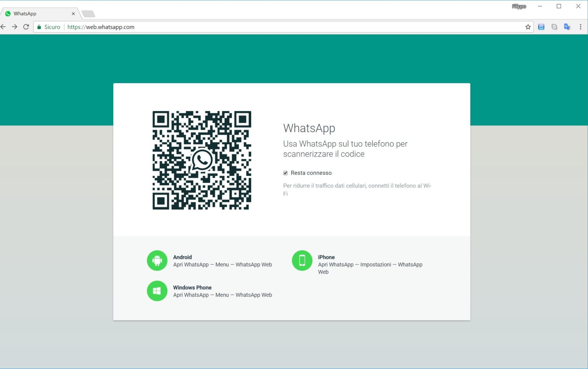Click the address bar URL web.whatsapp.com
This screenshot has width=588, height=369.
click(x=101, y=27)
